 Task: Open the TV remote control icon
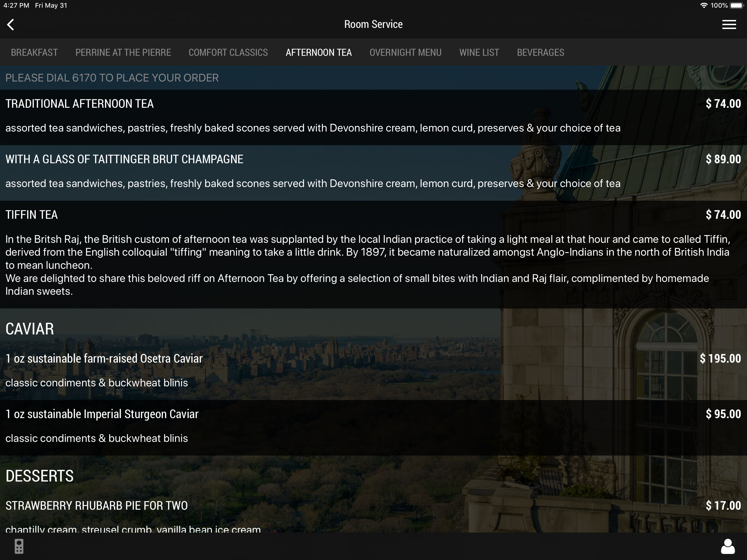[19, 546]
